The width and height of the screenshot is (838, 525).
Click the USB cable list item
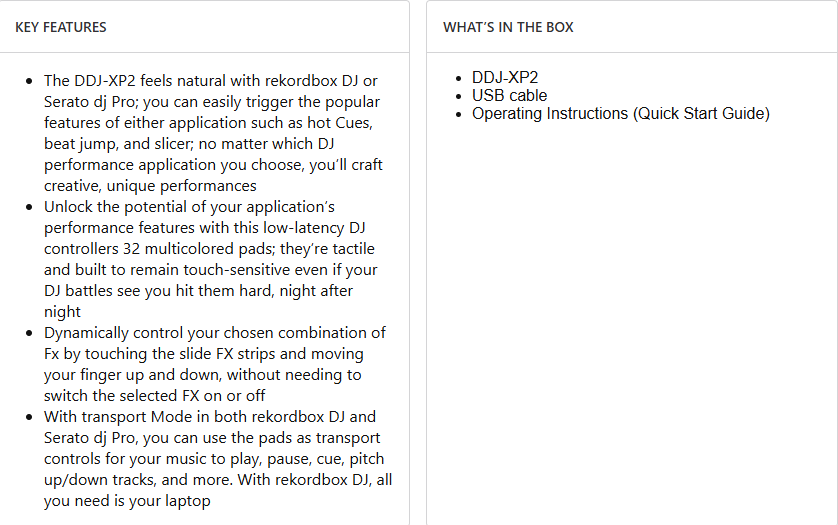[x=509, y=96]
